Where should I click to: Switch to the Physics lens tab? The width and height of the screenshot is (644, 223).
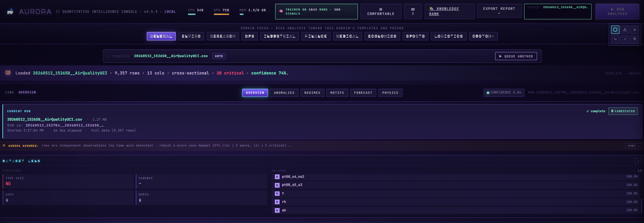coord(390,93)
